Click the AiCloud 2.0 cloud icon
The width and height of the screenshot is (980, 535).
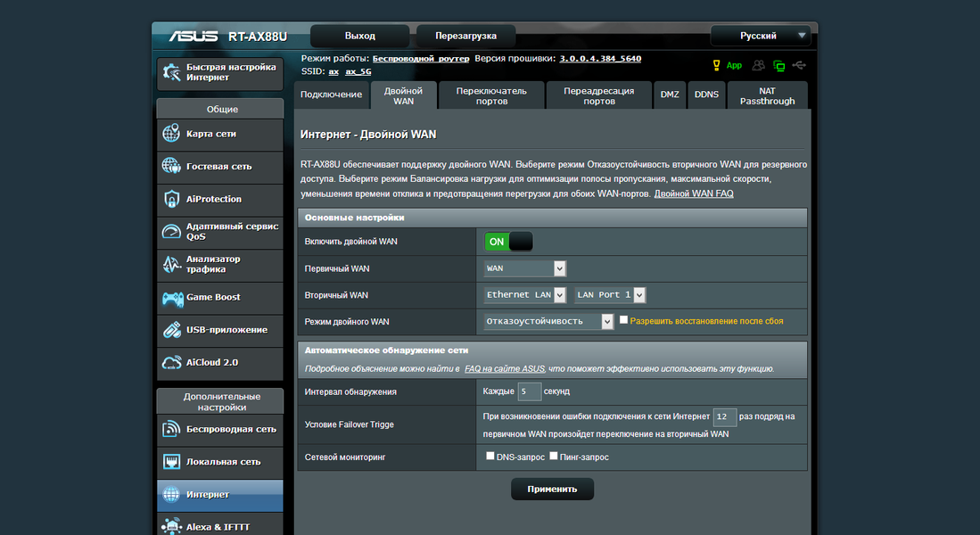[x=171, y=363]
